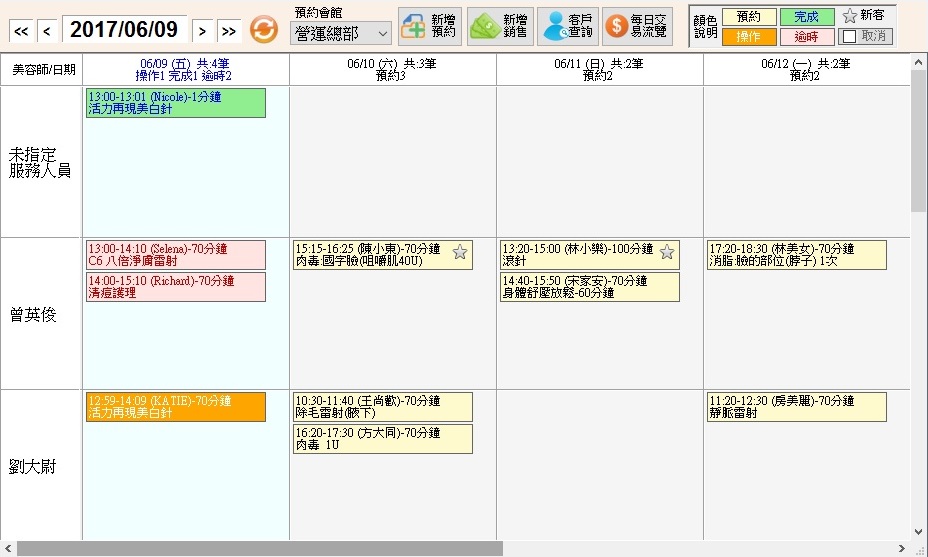The image size is (928, 557).
Task: Toggle the 取消 cancelled checkbox
Action: pos(848,36)
